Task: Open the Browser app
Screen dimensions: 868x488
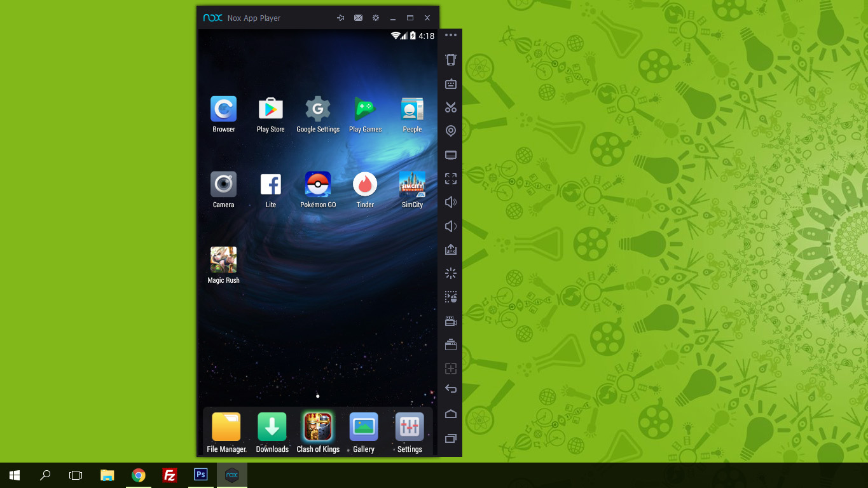Action: [x=224, y=109]
